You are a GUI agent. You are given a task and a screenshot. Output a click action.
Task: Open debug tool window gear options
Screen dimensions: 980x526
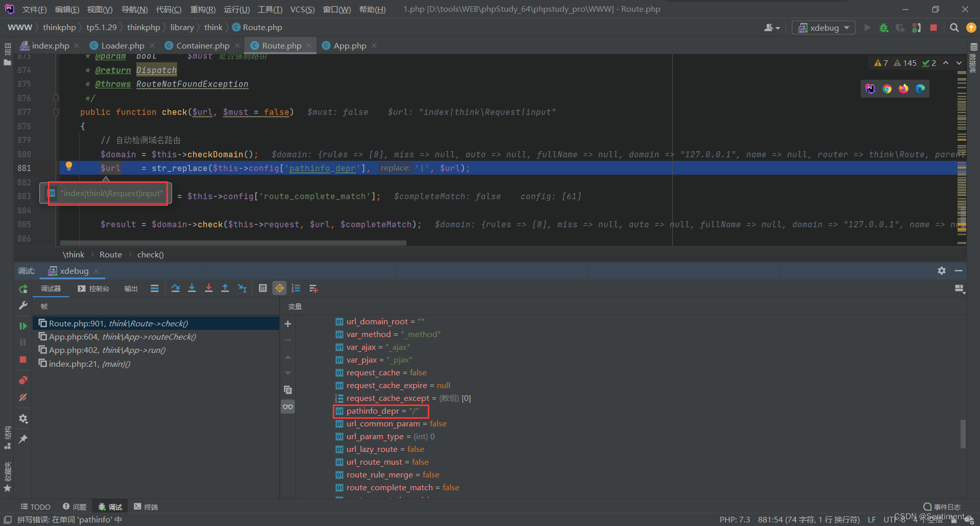tap(942, 271)
